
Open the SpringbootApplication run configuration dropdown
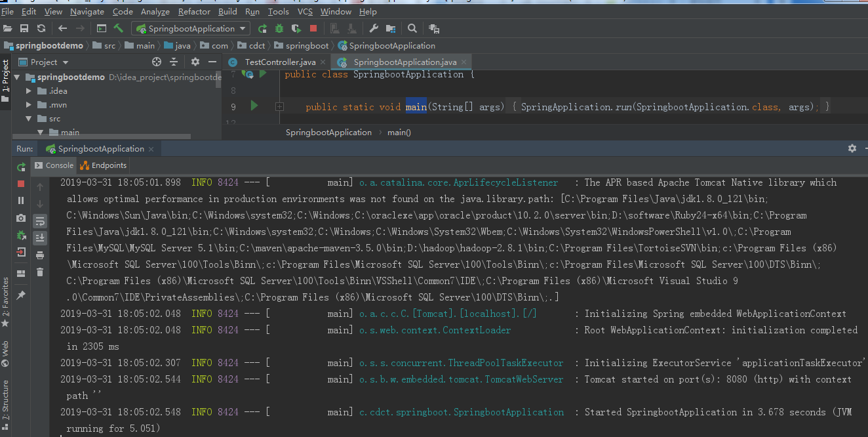tap(191, 28)
